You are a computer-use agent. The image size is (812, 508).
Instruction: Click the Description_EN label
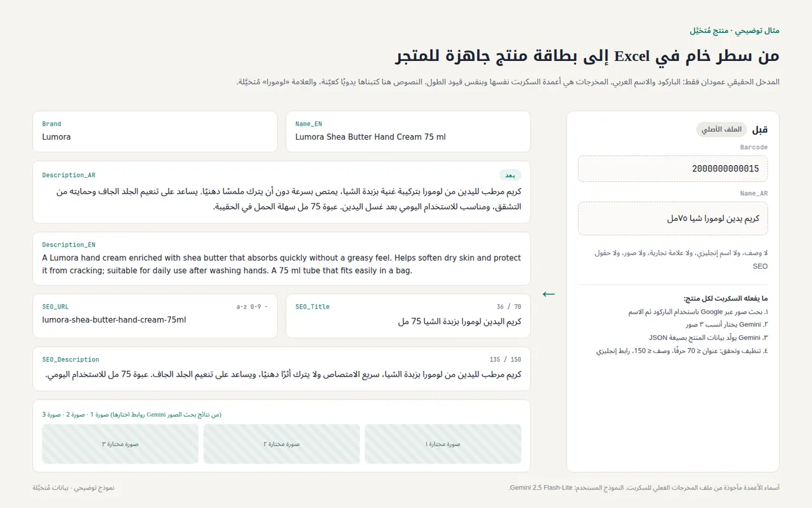69,244
